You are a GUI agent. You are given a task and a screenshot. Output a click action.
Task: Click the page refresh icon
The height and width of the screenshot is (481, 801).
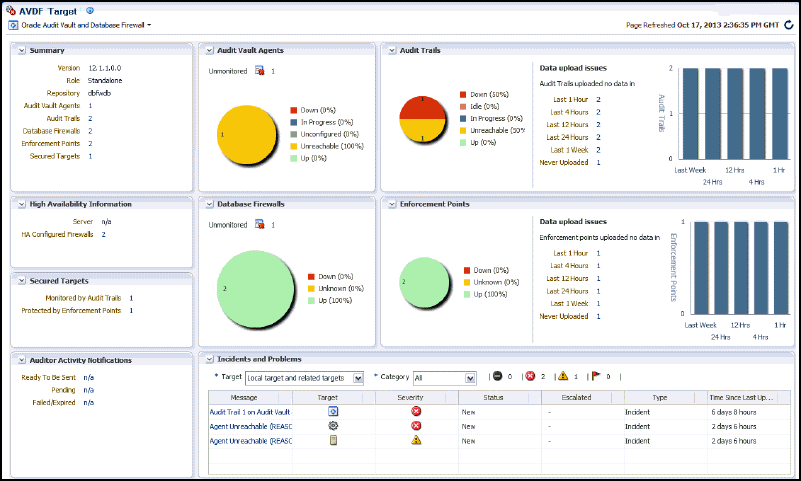[789, 25]
